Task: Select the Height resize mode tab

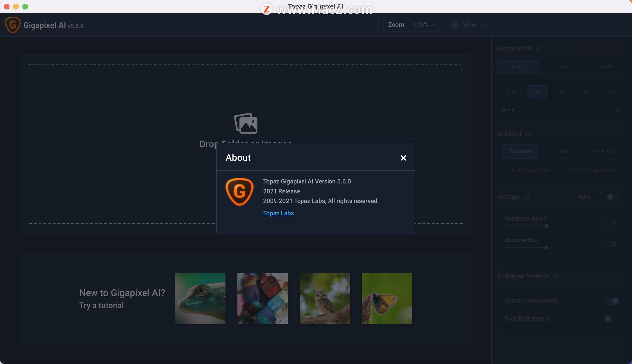Action: coord(605,67)
